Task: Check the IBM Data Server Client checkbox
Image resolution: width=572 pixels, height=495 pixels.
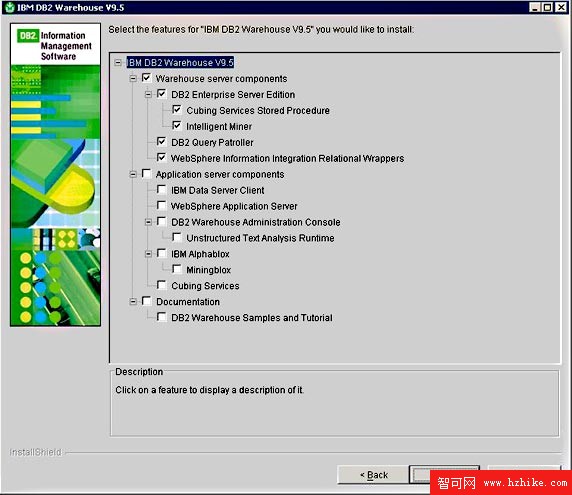Action: [162, 190]
